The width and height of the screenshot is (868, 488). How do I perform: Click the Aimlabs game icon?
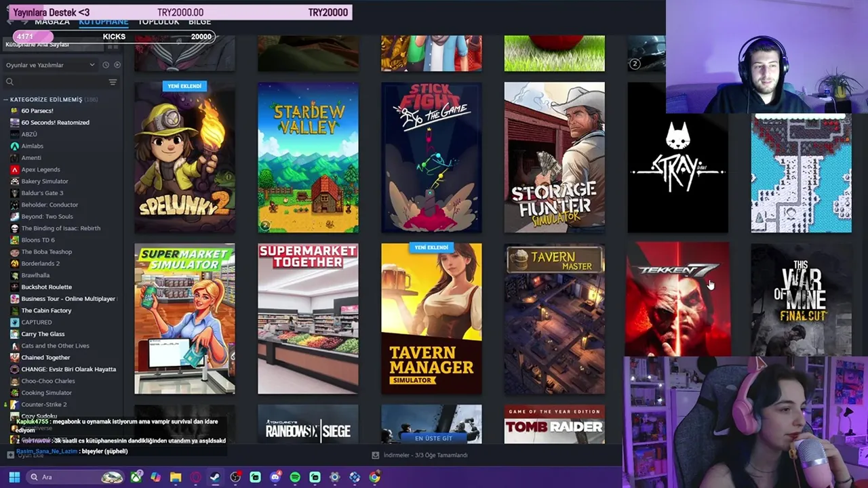[x=14, y=146]
